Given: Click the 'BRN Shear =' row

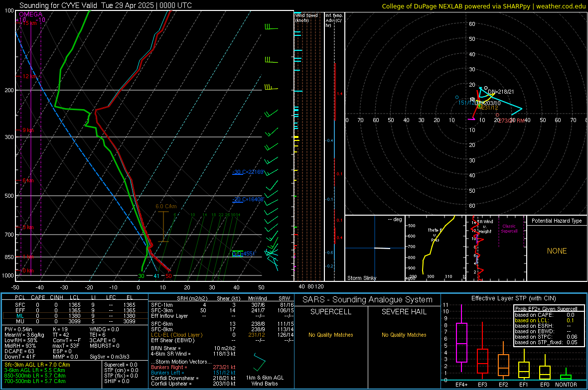Looking at the screenshot, I should coord(193,348).
